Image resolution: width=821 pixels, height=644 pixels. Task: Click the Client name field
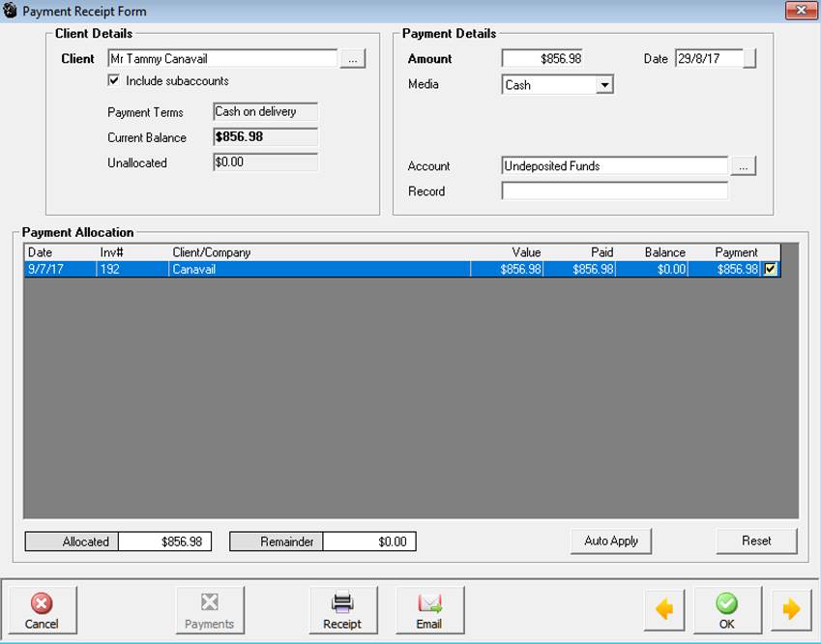(222, 59)
